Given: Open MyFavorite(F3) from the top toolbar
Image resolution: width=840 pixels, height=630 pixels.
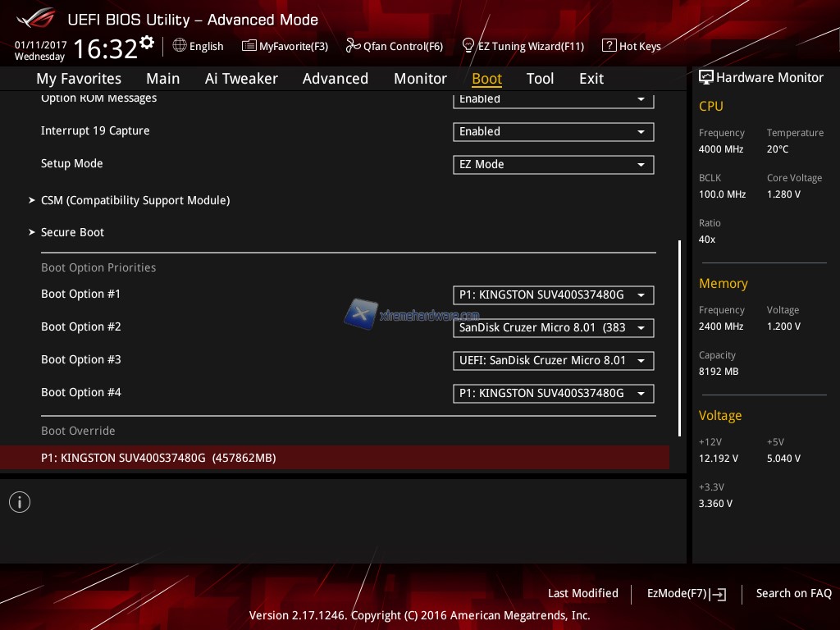Looking at the screenshot, I should 285,46.
